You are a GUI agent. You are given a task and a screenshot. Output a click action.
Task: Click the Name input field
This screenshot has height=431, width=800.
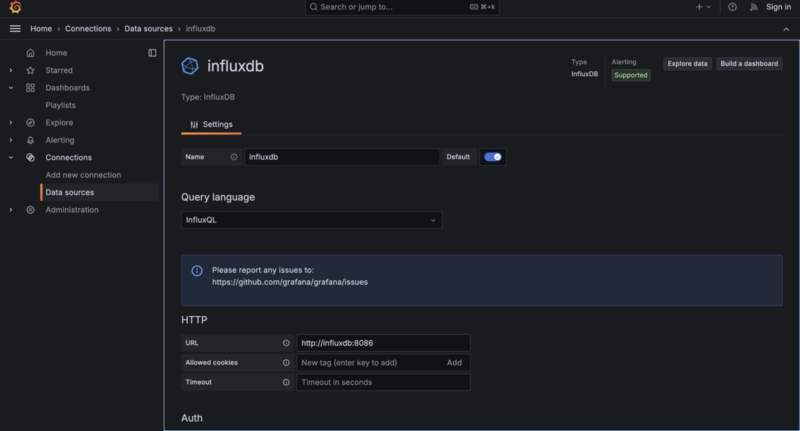pos(342,157)
